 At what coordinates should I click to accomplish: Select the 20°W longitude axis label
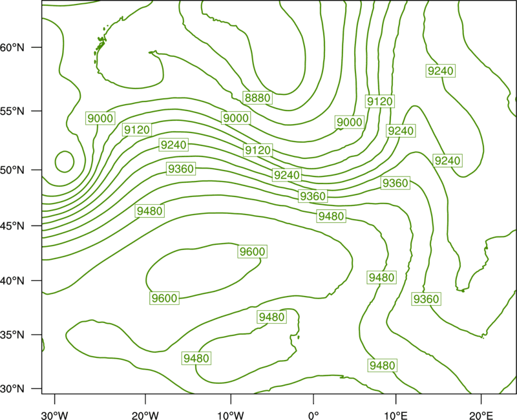[x=145, y=415]
